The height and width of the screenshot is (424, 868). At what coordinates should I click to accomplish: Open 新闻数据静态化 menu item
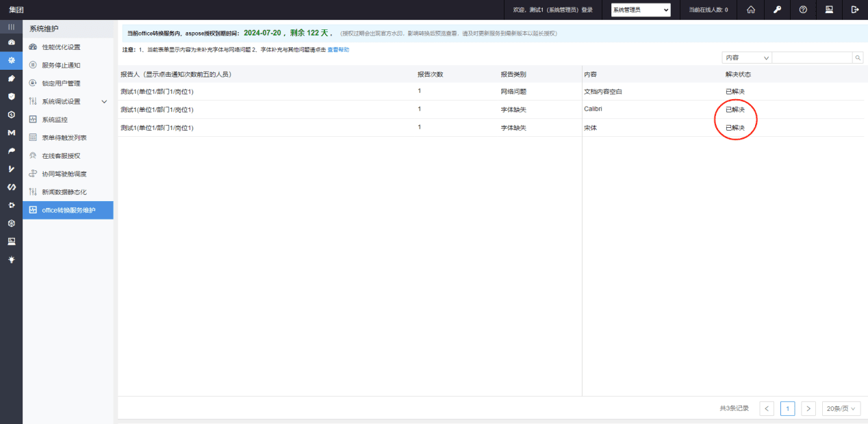(x=68, y=192)
